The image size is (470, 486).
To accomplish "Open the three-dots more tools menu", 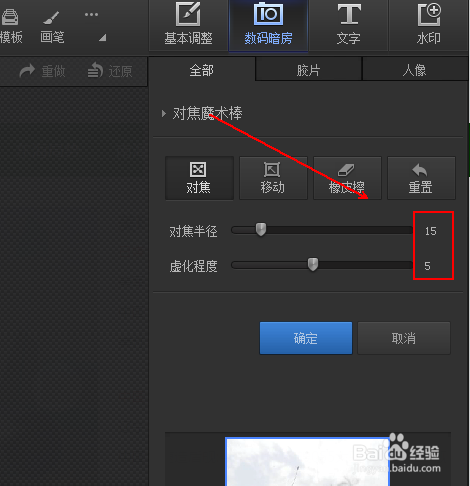I will point(91,15).
